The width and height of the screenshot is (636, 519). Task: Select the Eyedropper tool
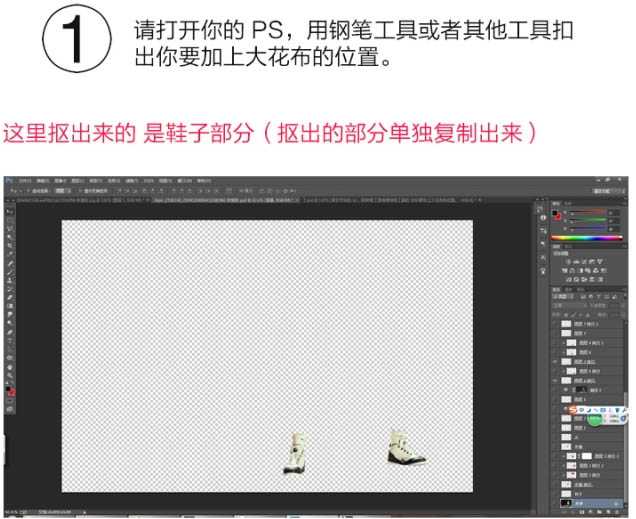click(11, 253)
